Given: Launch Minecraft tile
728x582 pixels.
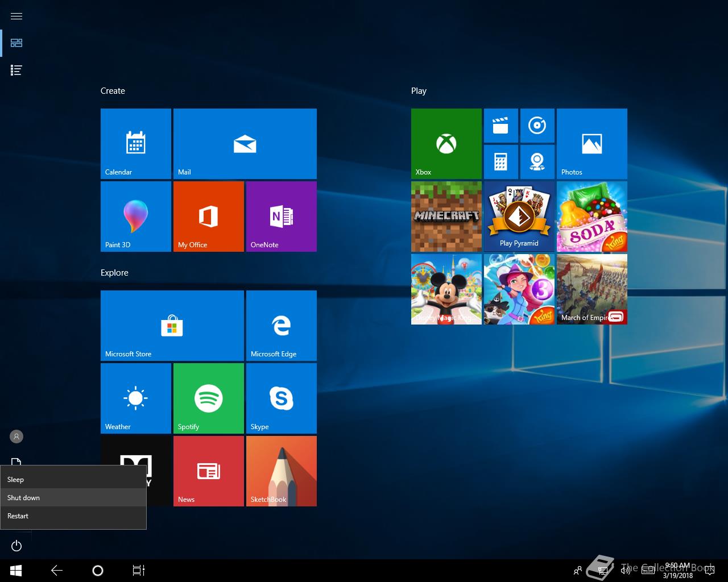Looking at the screenshot, I should (x=446, y=217).
